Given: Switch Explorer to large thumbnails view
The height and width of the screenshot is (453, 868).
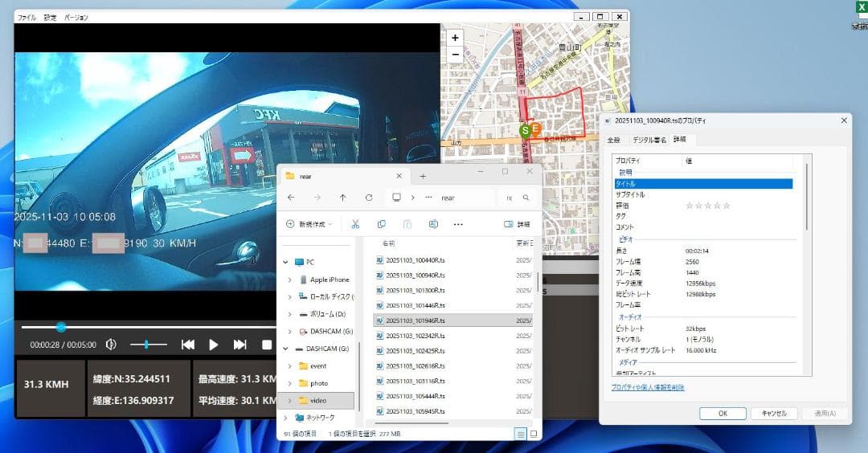Looking at the screenshot, I should click(x=534, y=434).
